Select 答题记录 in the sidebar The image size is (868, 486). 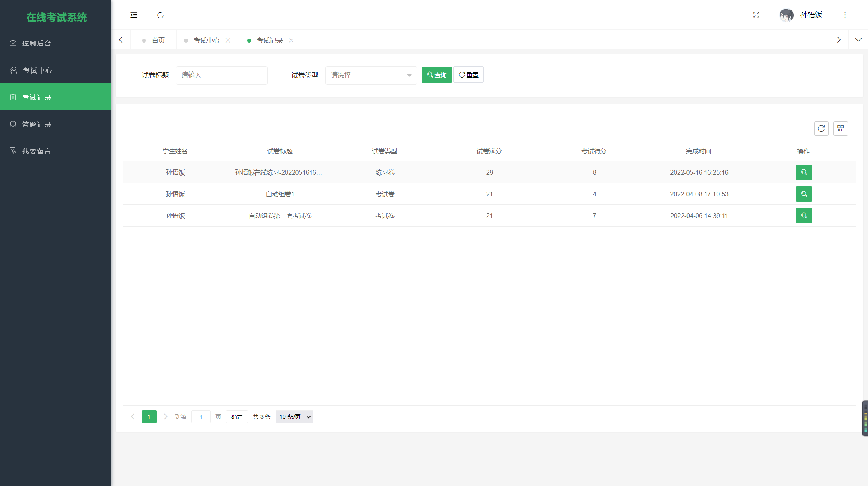(37, 124)
